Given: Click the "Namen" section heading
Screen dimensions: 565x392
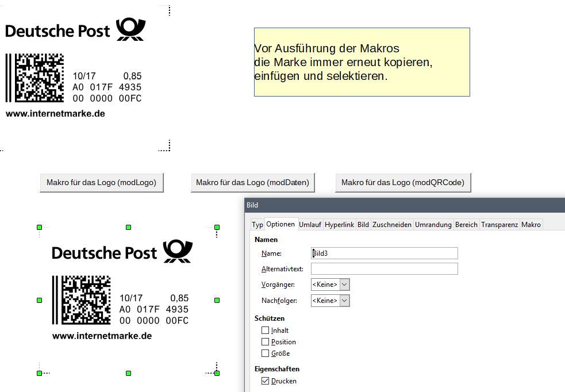Looking at the screenshot, I should point(266,240).
